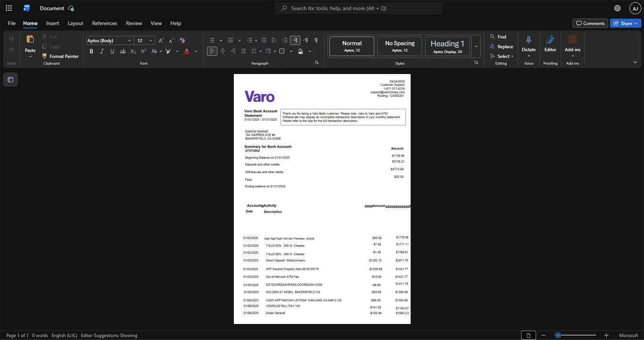Apply superscript formatting

(144, 51)
